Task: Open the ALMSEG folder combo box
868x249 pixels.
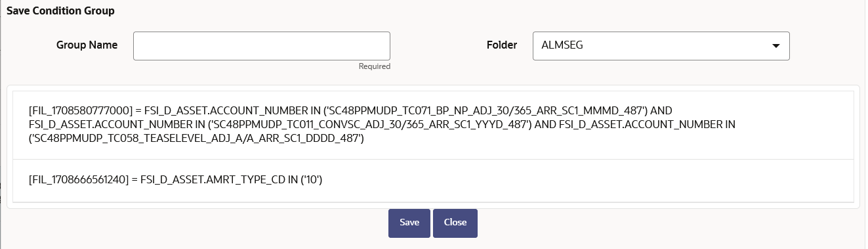Action: pos(661,46)
